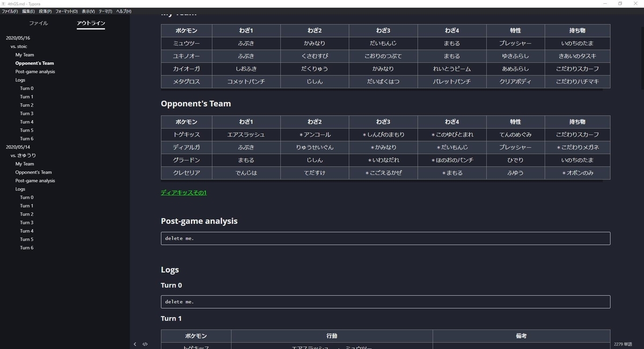Open Opponent's Team under vs. きゅうり
Viewport: 644px width, 349px height.
tap(34, 172)
